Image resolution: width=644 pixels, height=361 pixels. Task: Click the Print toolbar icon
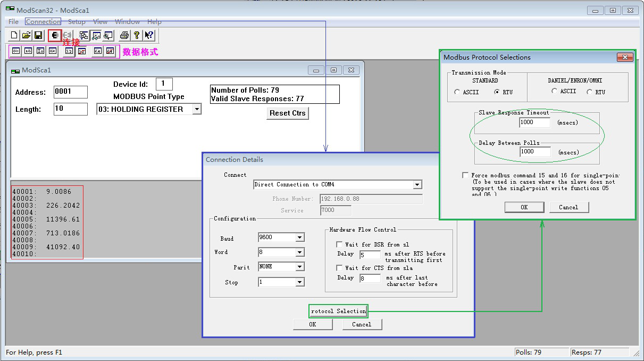[124, 36]
